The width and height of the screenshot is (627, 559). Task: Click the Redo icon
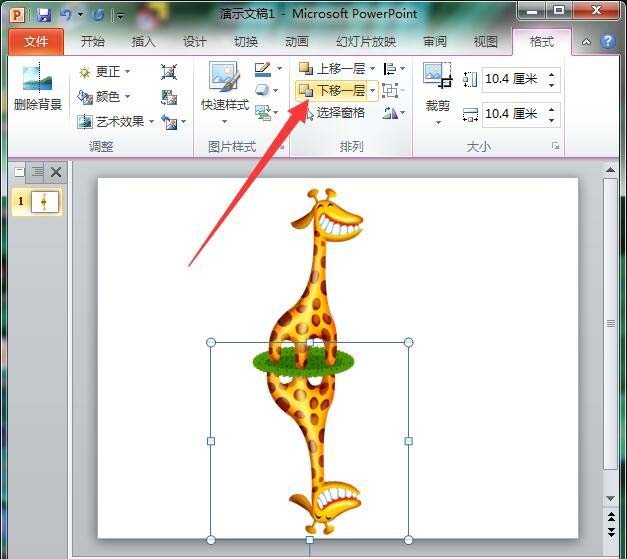[x=97, y=15]
